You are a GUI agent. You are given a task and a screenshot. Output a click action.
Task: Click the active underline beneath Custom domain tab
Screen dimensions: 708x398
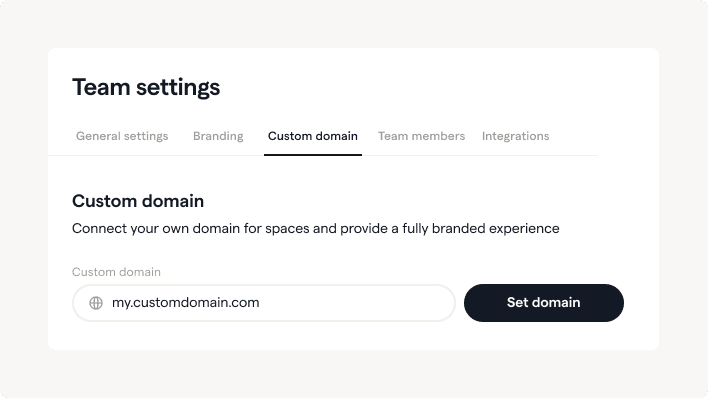pos(313,155)
